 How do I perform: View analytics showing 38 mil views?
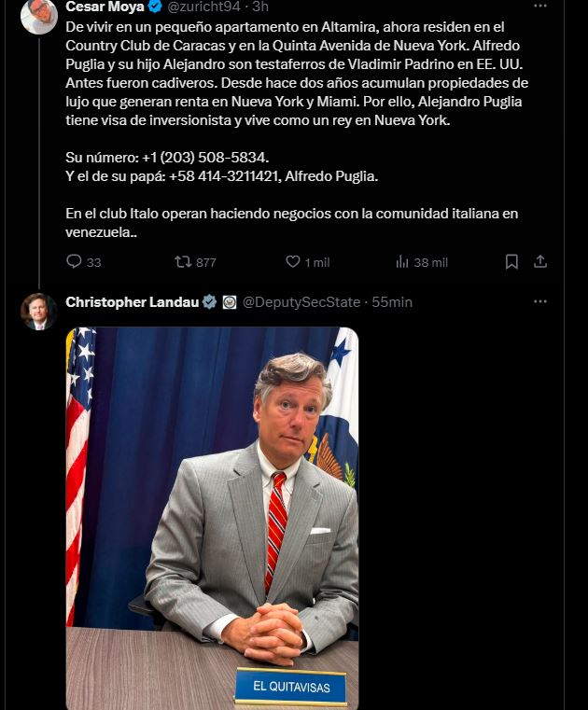pyautogui.click(x=403, y=262)
